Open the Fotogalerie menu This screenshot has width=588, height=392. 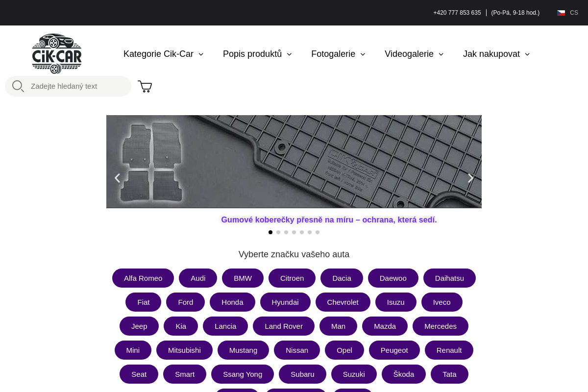[338, 54]
